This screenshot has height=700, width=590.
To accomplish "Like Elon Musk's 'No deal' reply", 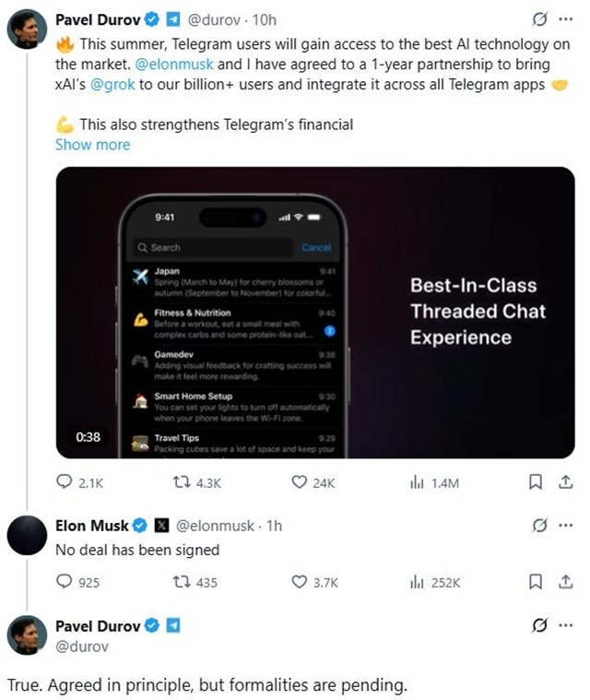I will (x=299, y=582).
